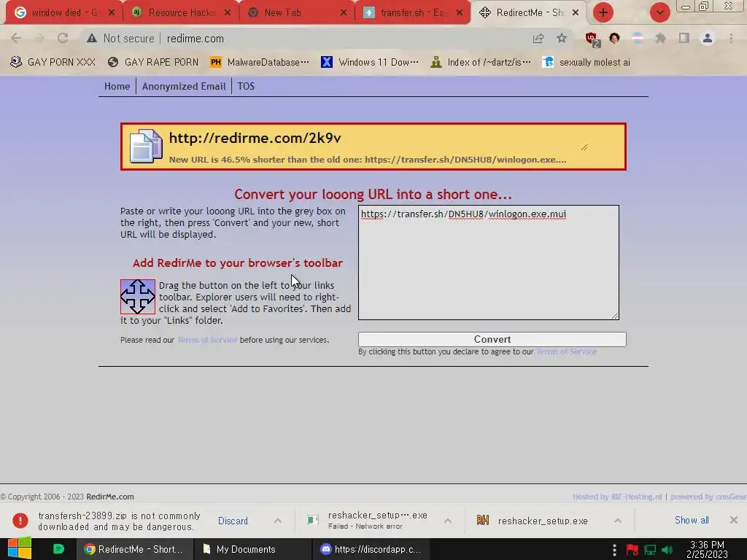Open the discordapp taskbar window
The width and height of the screenshot is (747, 560).
pos(371,549)
